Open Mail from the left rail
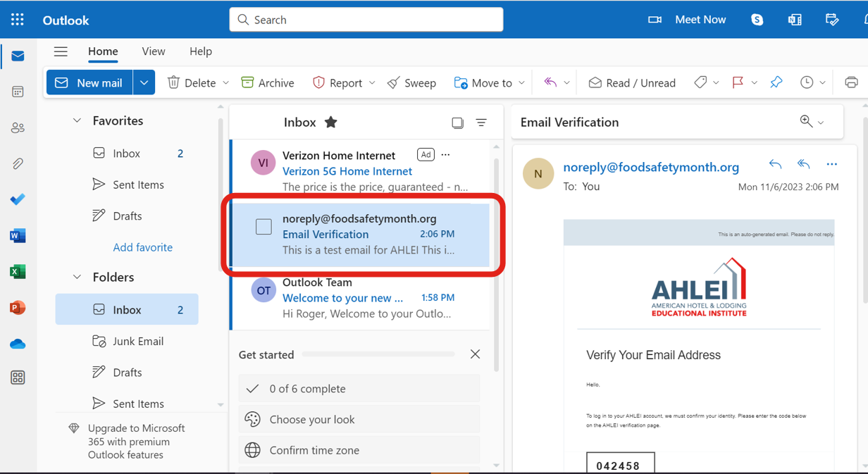The width and height of the screenshot is (868, 474). coord(18,56)
